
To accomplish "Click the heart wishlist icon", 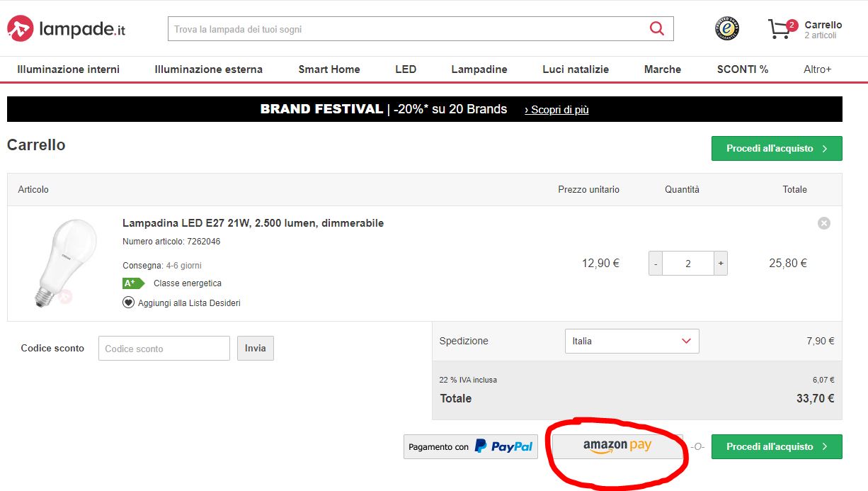I will click(128, 303).
